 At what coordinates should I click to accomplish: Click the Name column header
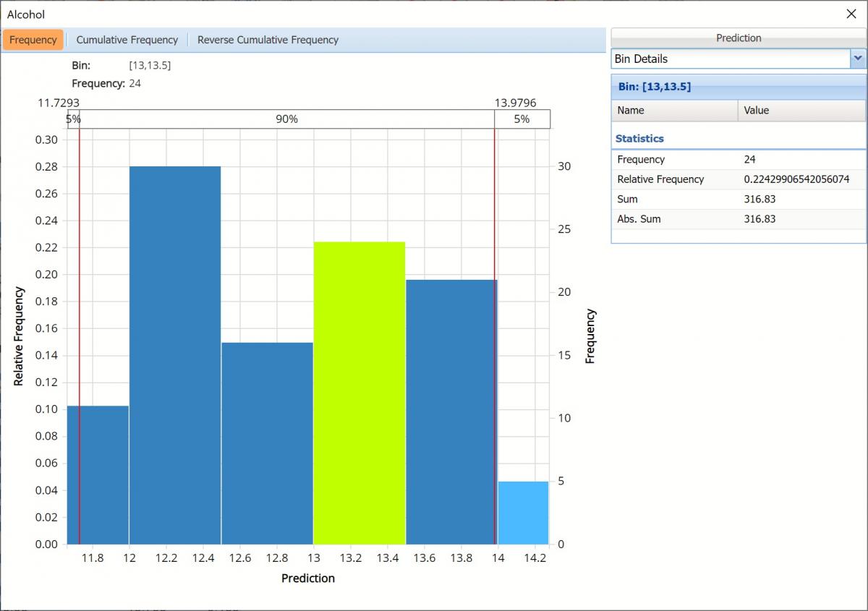675,111
